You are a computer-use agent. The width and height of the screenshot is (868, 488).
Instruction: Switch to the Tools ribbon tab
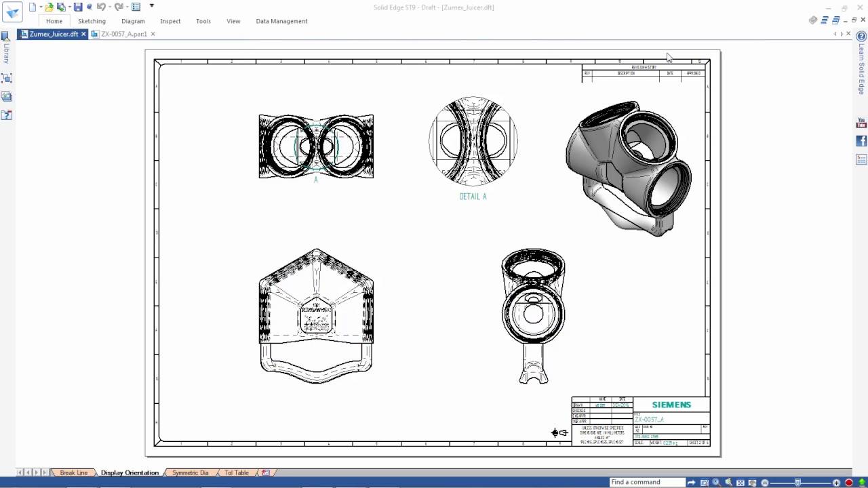coord(203,21)
